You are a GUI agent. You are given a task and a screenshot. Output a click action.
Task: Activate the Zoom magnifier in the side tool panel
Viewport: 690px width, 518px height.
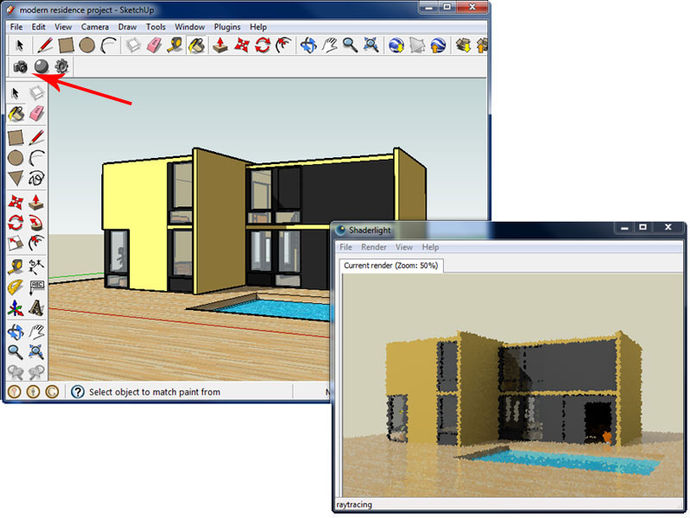[16, 352]
